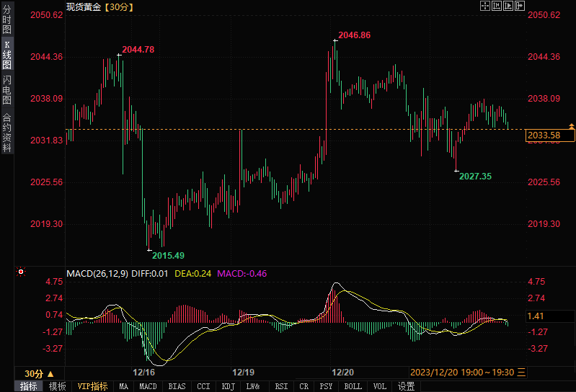Click the left MACD axis 4.75 label
The image size is (576, 392).
(x=54, y=282)
